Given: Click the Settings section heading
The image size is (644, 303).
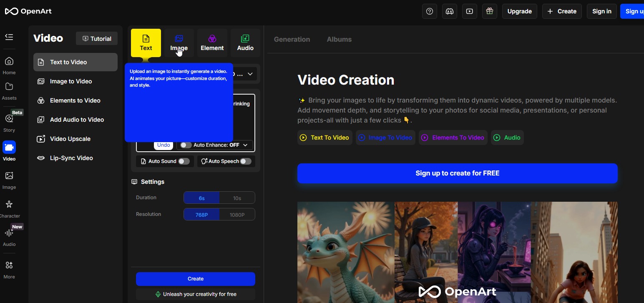Looking at the screenshot, I should point(148,182).
